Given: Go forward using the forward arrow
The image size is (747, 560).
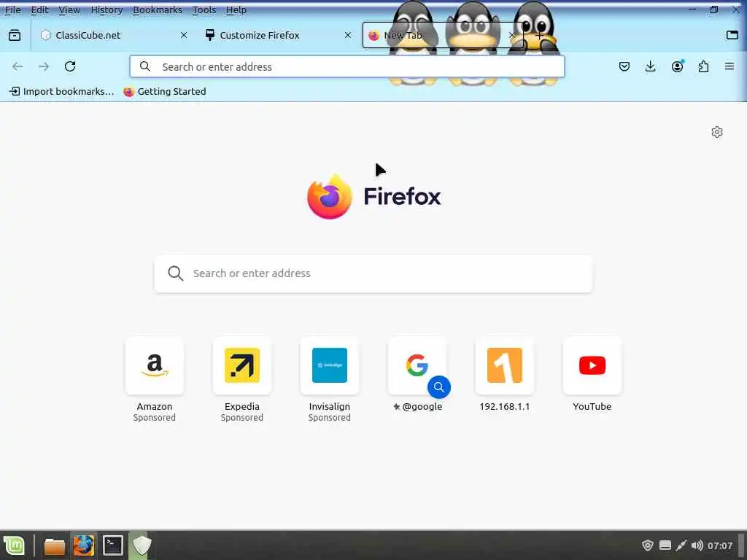Looking at the screenshot, I should (x=44, y=66).
